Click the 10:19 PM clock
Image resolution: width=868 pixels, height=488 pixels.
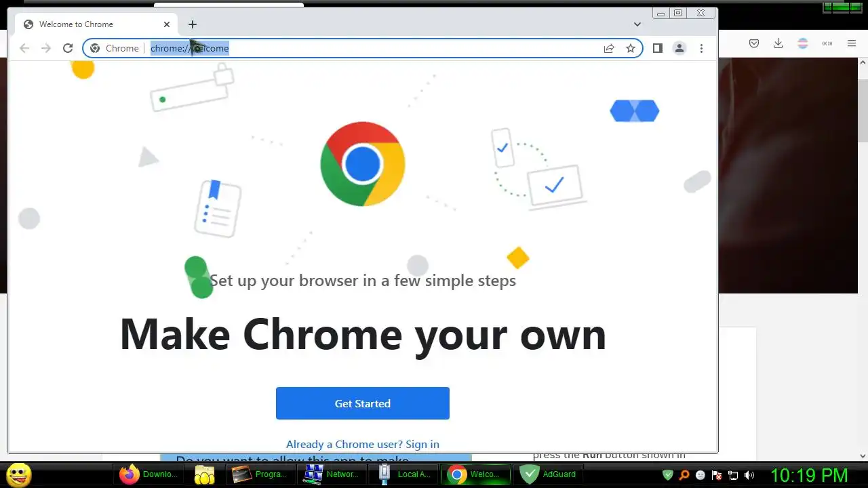pyautogui.click(x=809, y=475)
